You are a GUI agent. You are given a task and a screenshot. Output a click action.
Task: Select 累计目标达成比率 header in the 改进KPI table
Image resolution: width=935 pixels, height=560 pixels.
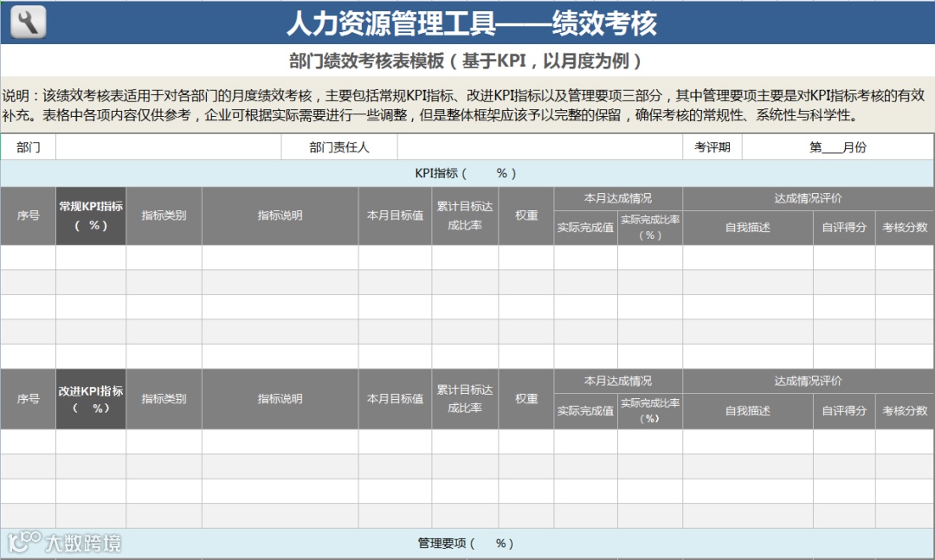[x=465, y=399]
